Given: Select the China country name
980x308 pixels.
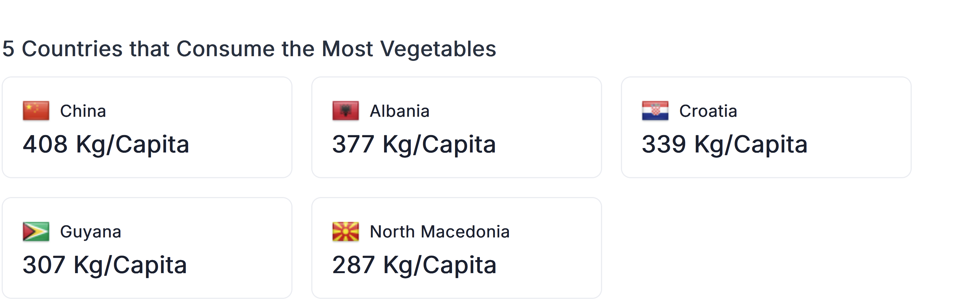Looking at the screenshot, I should tap(83, 111).
